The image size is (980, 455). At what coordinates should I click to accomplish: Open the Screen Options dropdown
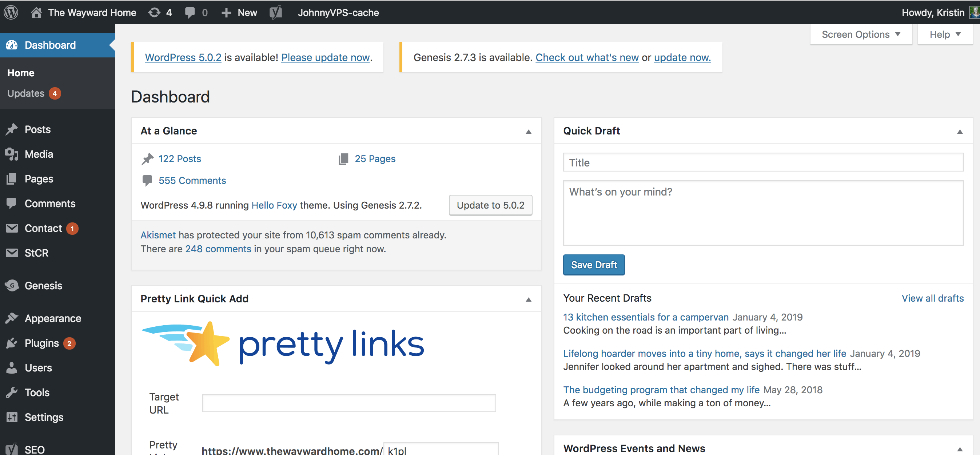(861, 35)
